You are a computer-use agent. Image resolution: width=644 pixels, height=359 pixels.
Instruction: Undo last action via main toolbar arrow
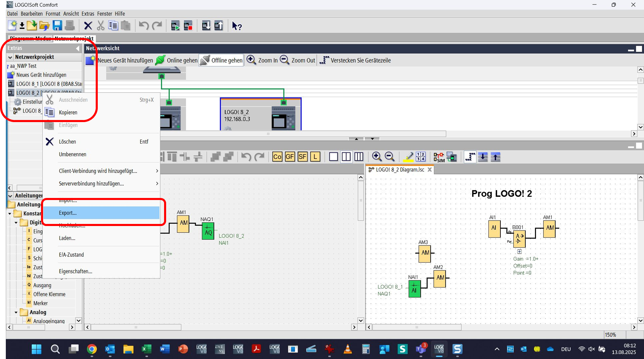click(x=144, y=26)
